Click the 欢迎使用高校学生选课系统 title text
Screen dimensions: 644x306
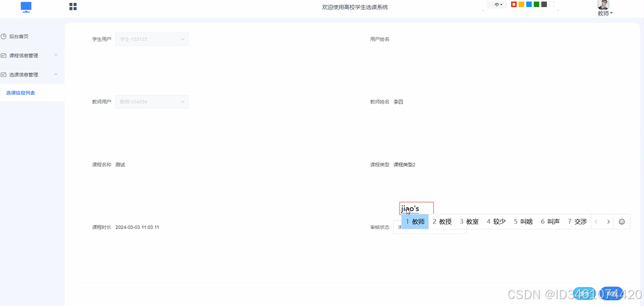pyautogui.click(x=355, y=7)
